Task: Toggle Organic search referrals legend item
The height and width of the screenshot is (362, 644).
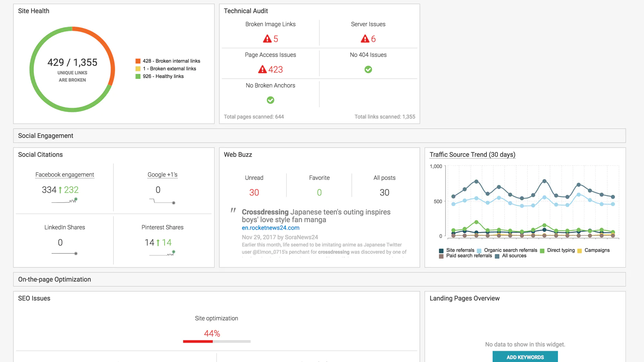Action: pyautogui.click(x=507, y=250)
